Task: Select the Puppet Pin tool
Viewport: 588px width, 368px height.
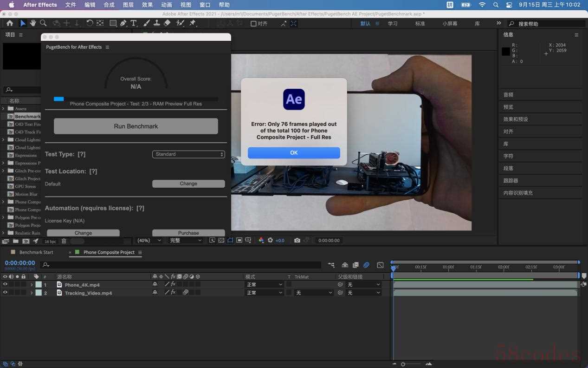Action: coord(193,23)
